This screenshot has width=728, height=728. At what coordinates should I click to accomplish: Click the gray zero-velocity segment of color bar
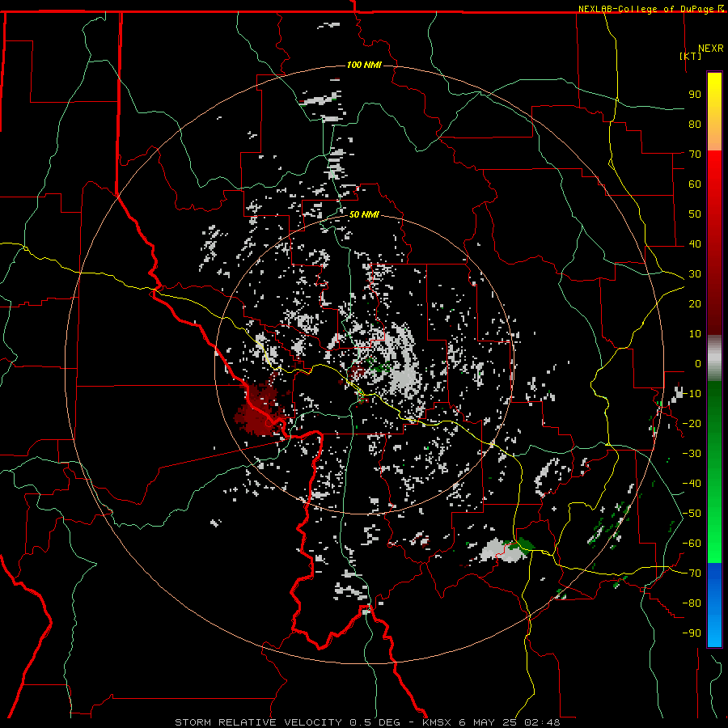tap(714, 358)
